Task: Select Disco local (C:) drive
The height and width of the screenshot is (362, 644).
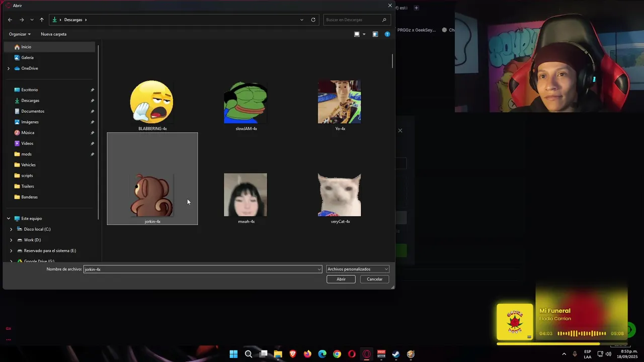Action: tap(37, 229)
